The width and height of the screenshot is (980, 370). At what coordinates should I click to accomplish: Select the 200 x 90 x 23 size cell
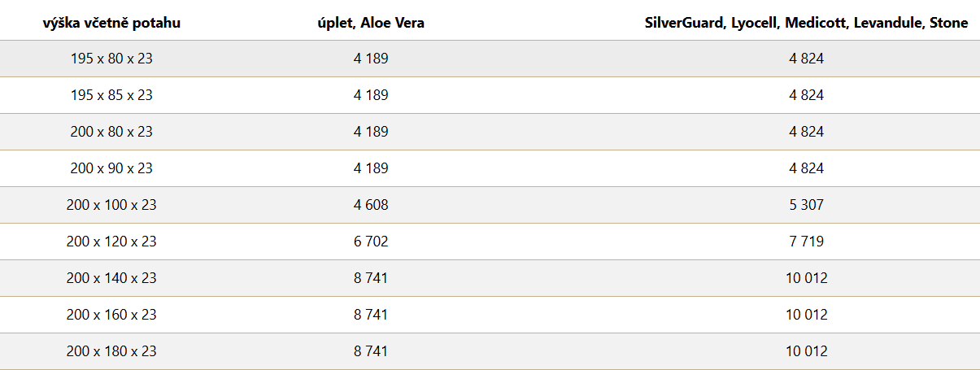pos(111,168)
